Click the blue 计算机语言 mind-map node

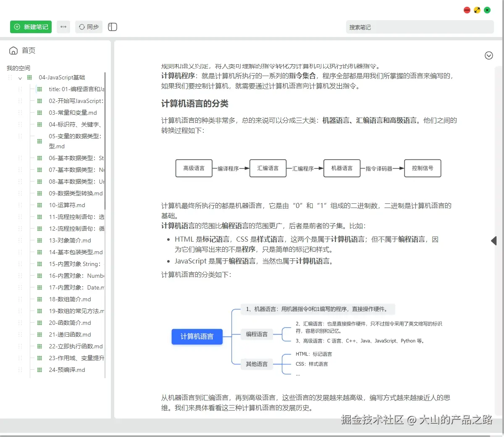197,337
